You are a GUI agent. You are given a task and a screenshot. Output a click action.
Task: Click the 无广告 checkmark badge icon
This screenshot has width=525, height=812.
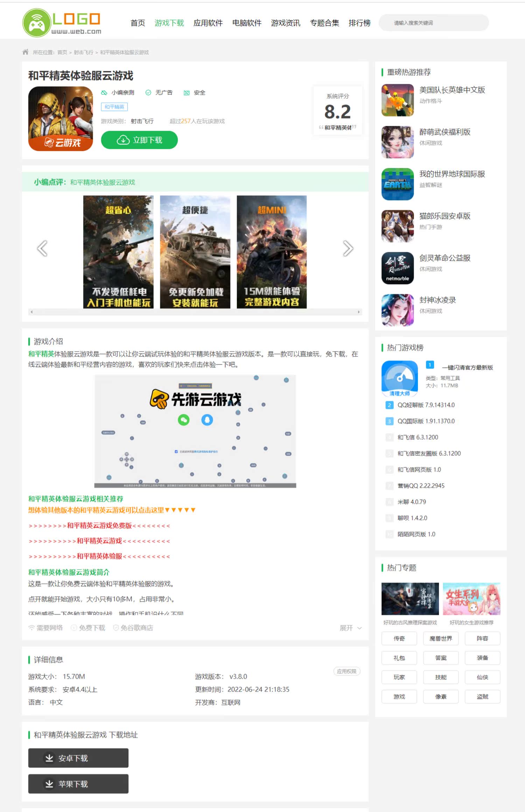point(148,93)
